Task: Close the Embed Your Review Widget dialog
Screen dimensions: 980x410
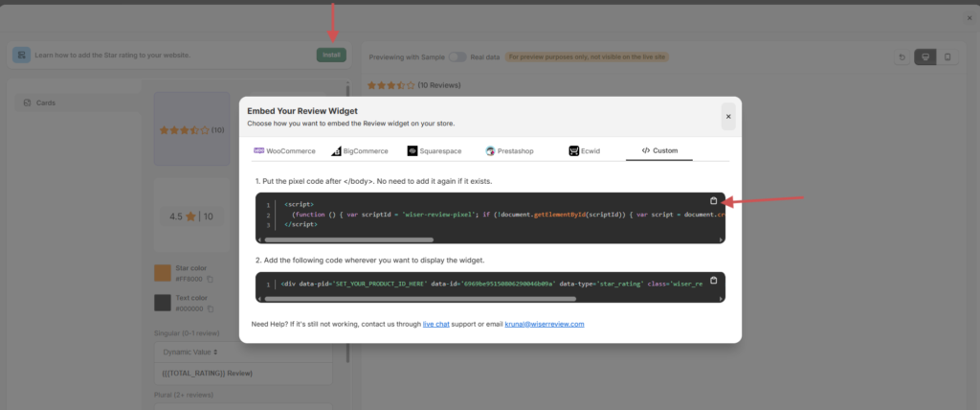Action: click(x=728, y=117)
